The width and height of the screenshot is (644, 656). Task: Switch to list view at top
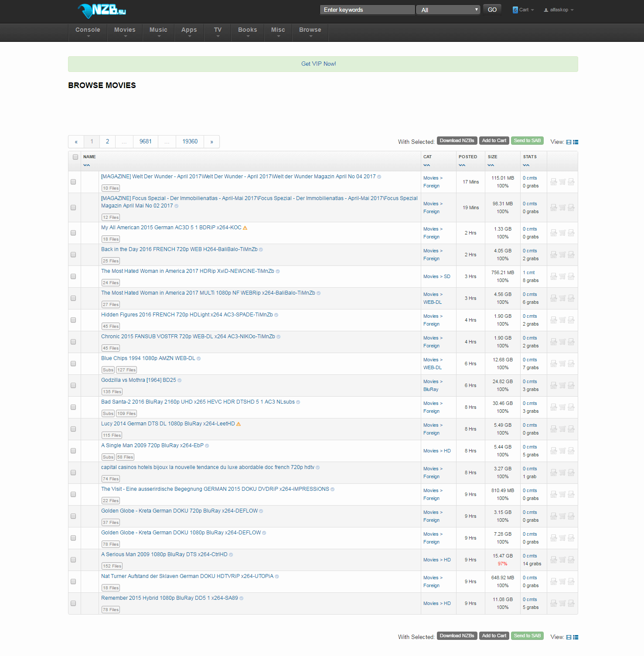(x=576, y=142)
